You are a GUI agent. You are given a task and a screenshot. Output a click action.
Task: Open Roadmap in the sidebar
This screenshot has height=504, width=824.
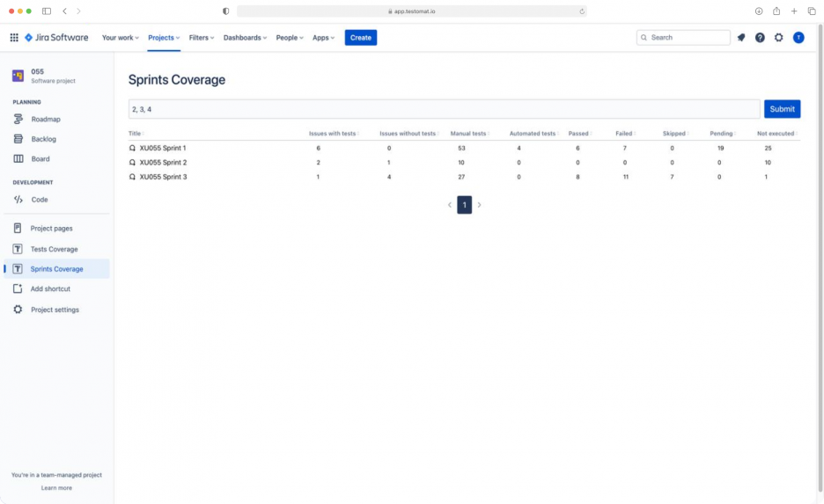[x=46, y=119]
